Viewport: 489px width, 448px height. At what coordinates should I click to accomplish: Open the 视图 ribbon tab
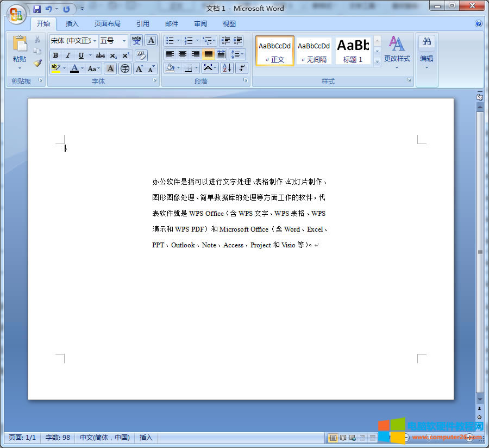click(x=229, y=23)
